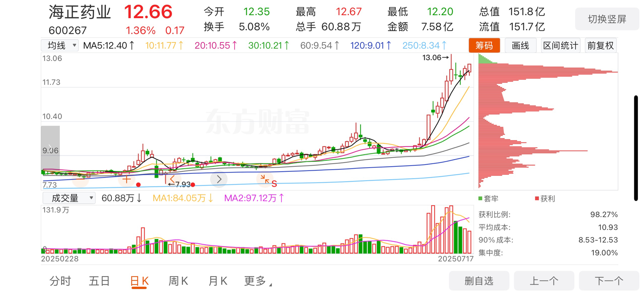Click the 20:10.55 moving average value
The width and height of the screenshot is (644, 297).
click(x=216, y=46)
